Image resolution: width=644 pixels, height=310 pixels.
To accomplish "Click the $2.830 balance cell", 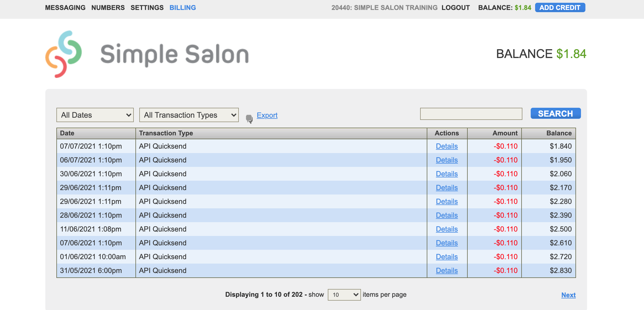I will pos(549,270).
